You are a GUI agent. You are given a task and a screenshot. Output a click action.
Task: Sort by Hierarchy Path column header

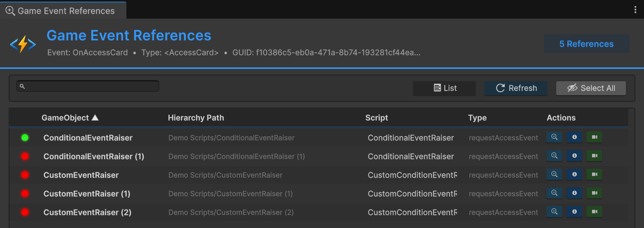(x=196, y=118)
